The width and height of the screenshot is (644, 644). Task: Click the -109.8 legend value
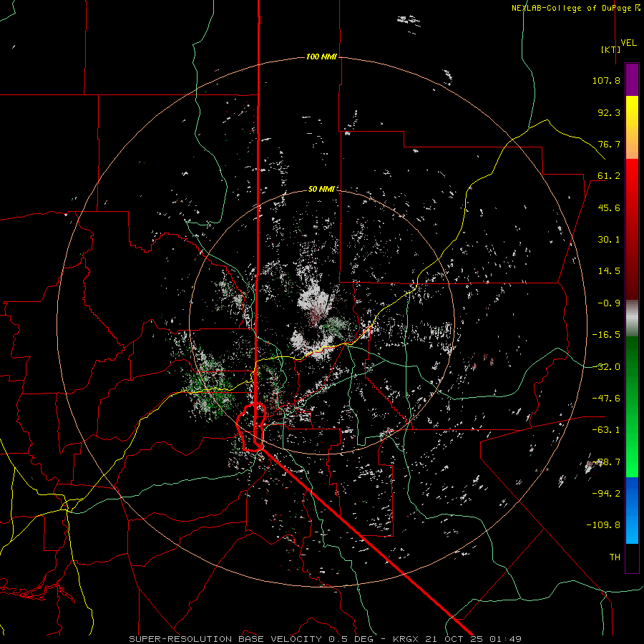pos(603,525)
